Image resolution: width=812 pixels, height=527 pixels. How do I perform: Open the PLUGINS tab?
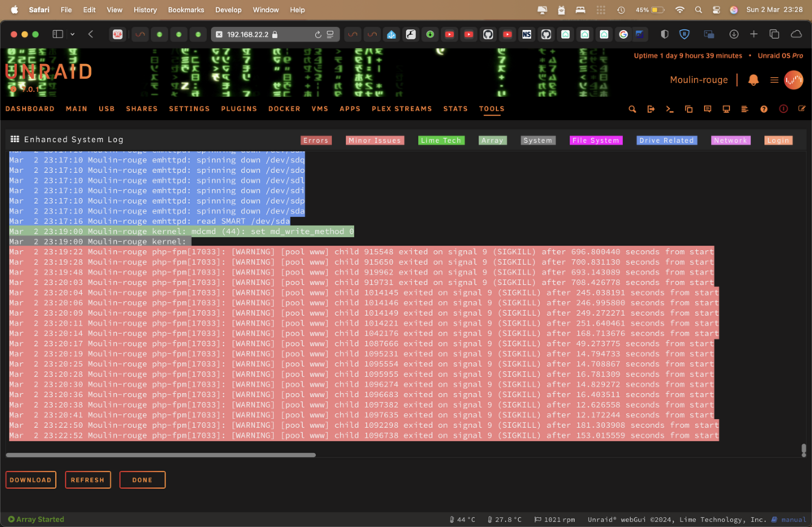click(x=239, y=109)
